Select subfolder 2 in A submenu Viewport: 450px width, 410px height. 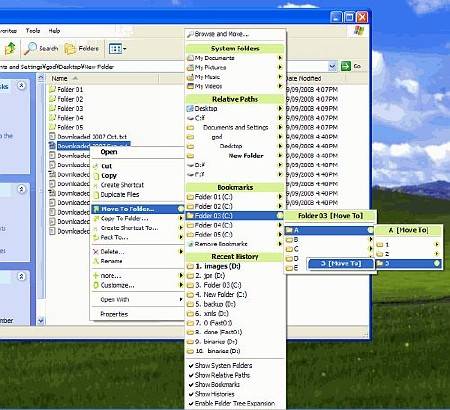click(409, 254)
